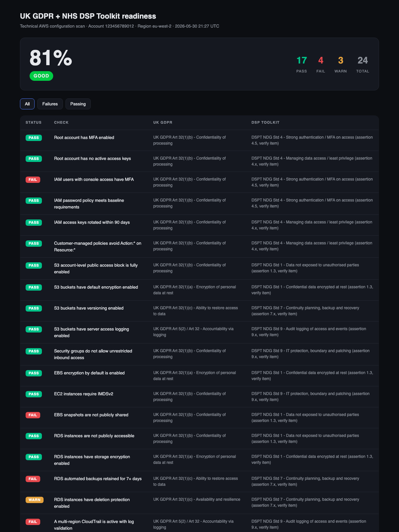The image size is (399, 532).
Task: Select 'Root account has MFA enabled' check
Action: [84, 137]
